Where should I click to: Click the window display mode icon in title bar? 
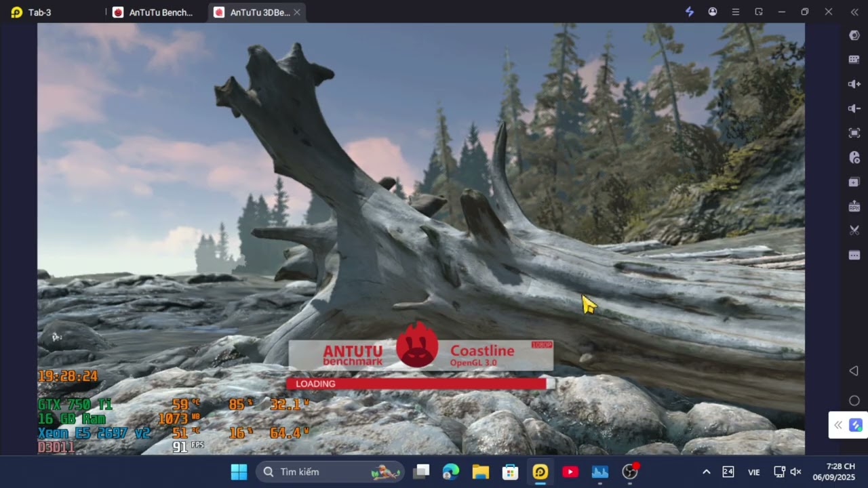759,12
